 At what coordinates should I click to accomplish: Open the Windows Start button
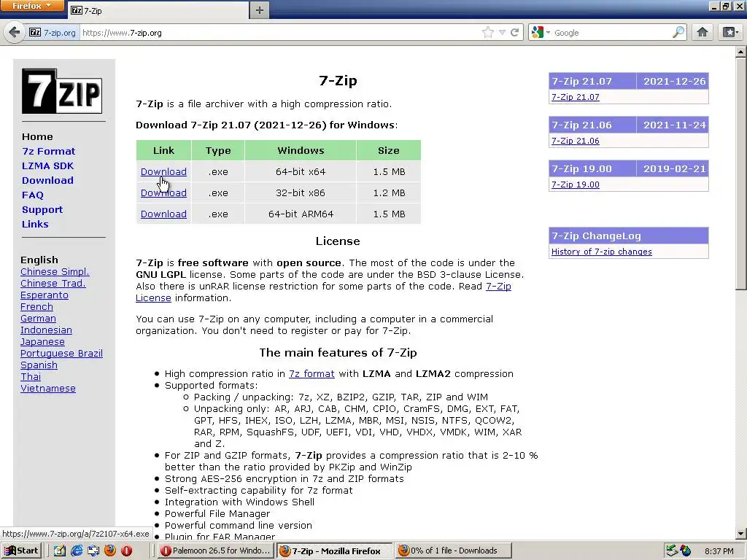[x=21, y=551]
